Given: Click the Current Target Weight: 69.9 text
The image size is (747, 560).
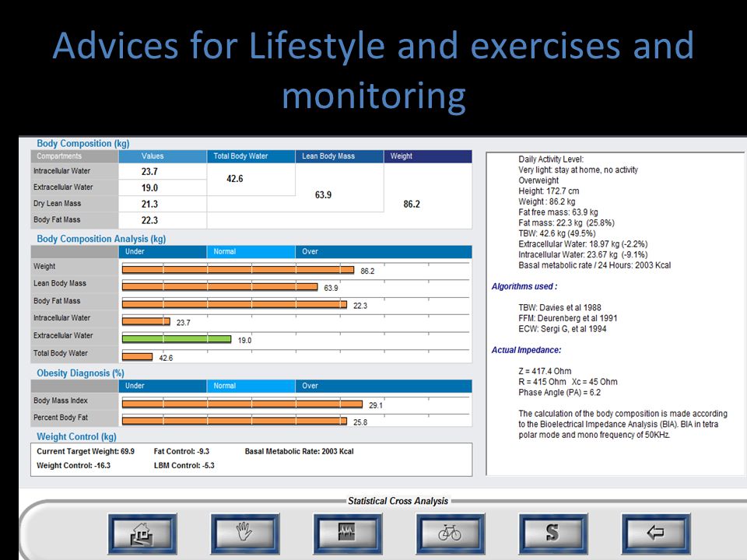Looking at the screenshot, I should click(x=86, y=451).
